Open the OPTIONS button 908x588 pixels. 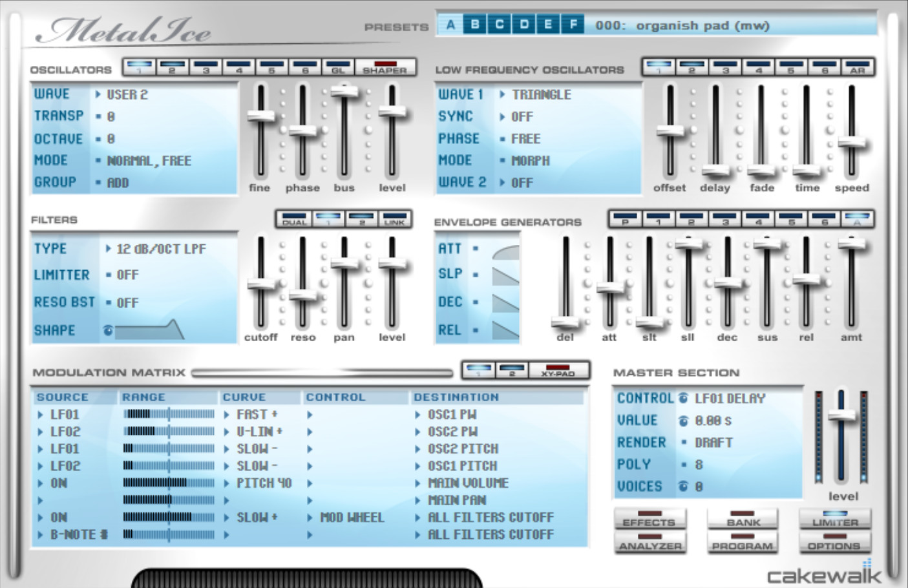point(835,542)
